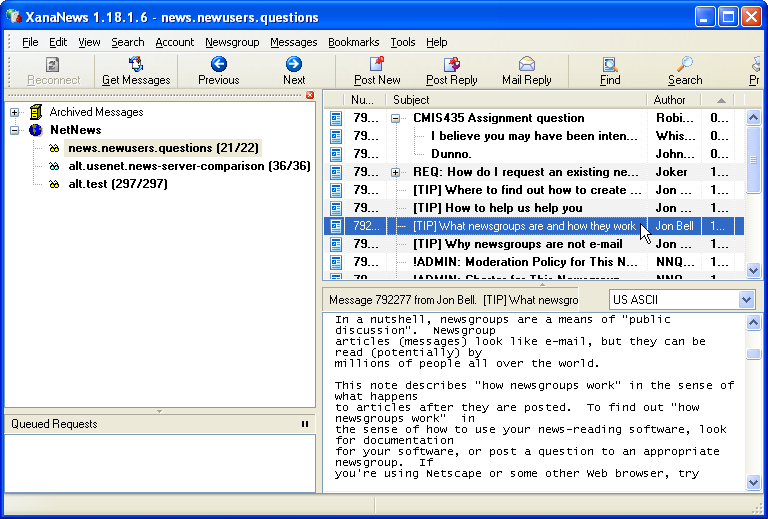
Task: Click the Next message arrow icon
Action: pos(294,65)
